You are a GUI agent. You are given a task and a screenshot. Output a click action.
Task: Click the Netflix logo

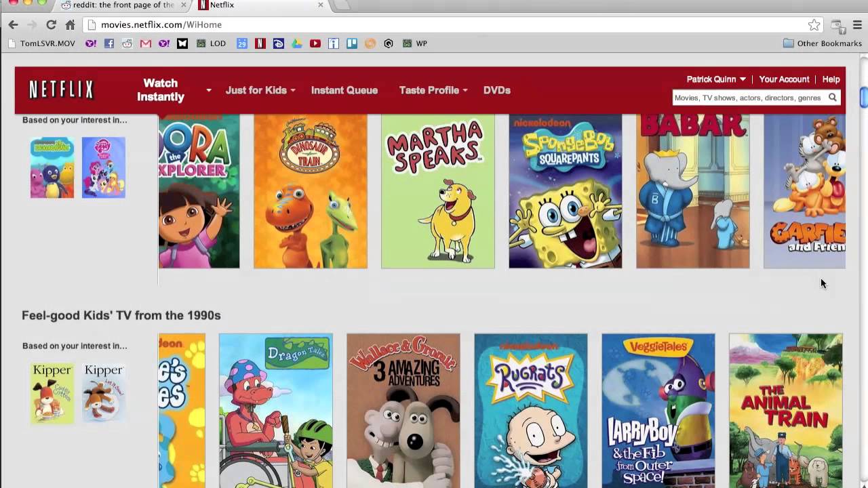click(x=61, y=89)
